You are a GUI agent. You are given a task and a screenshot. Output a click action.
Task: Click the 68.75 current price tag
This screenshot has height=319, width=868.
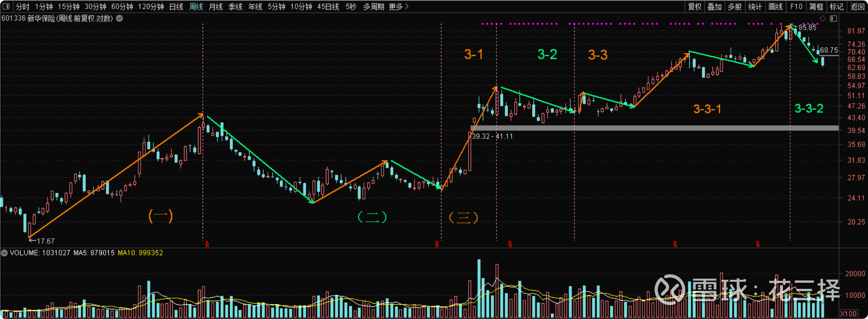point(829,50)
